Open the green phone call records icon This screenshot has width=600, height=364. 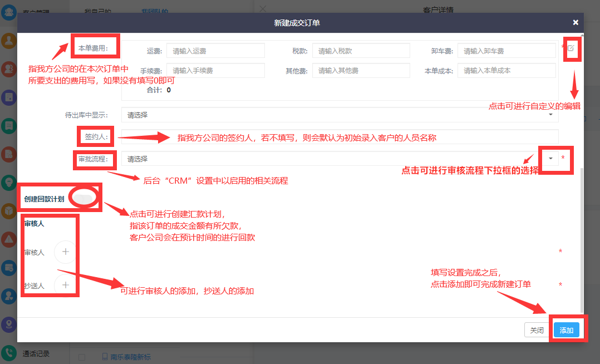8,353
